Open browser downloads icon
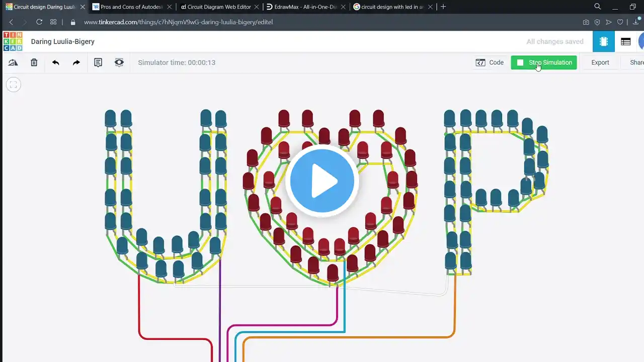 tap(636, 22)
